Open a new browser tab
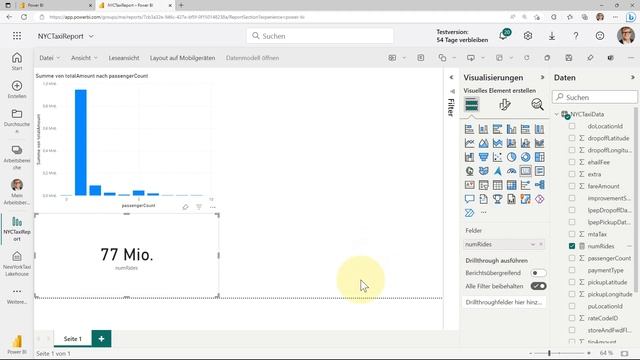 [181, 5]
